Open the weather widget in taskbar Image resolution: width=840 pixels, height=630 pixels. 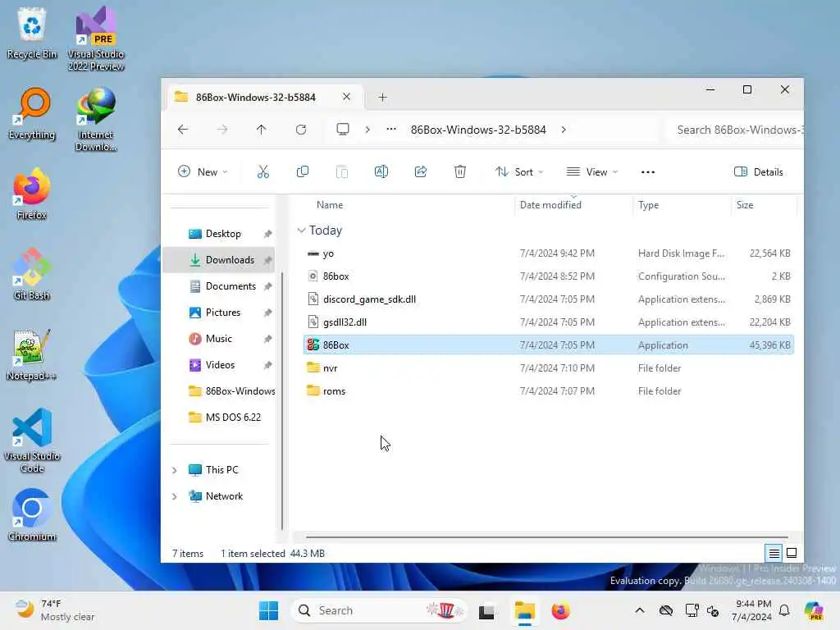click(x=54, y=610)
